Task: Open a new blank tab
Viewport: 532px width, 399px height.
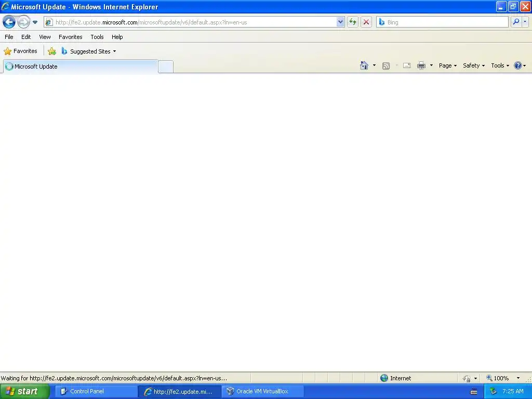Action: tap(166, 66)
